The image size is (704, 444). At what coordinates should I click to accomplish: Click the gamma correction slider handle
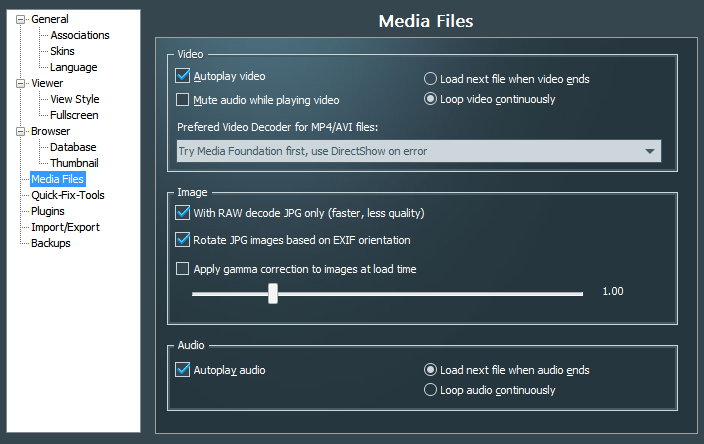pos(272,293)
